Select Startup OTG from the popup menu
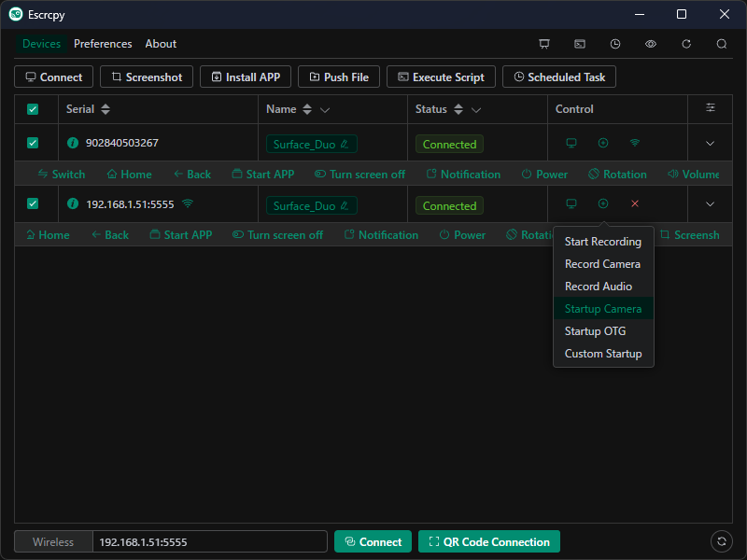This screenshot has height=560, width=747. 603,331
